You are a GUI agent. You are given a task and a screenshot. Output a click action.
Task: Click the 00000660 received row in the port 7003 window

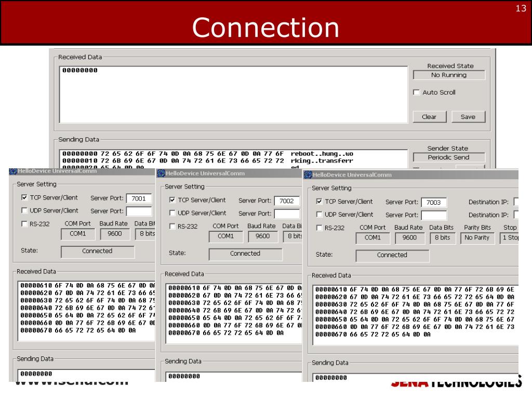click(415, 327)
